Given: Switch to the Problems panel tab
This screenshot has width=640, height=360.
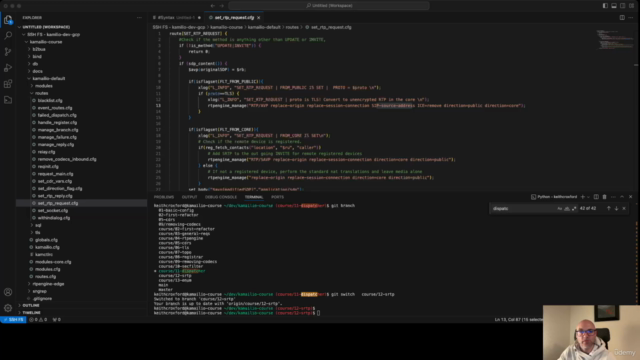Looking at the screenshot, I should tap(164, 197).
